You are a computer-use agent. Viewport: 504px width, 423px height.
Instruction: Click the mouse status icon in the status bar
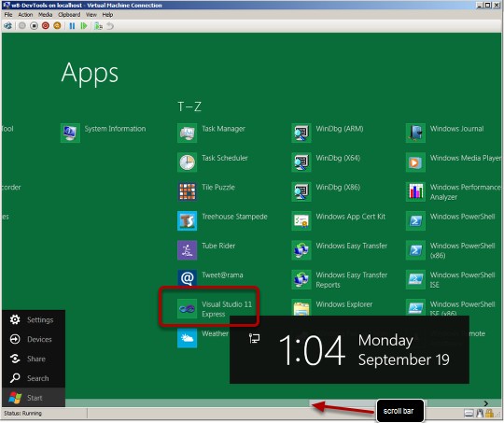[480, 414]
